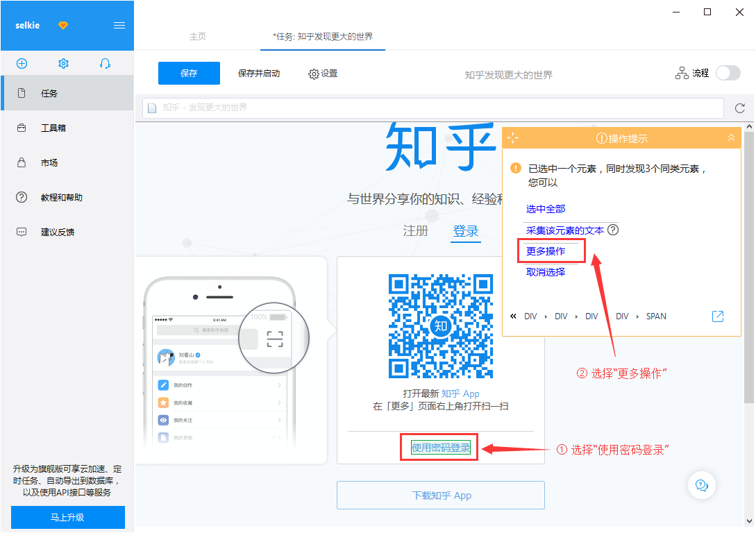Maximize the application window
756x533 pixels.
[707, 12]
